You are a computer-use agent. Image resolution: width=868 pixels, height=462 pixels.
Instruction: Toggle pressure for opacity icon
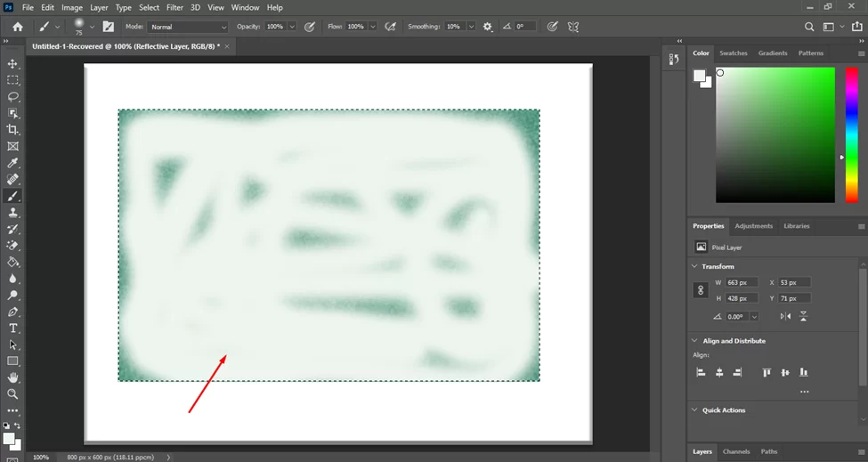(310, 27)
